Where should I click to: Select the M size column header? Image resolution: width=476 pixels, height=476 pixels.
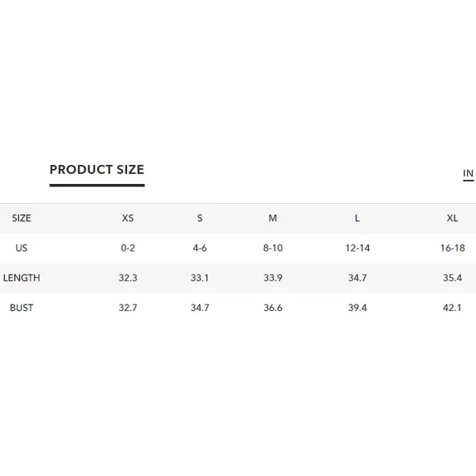point(273,218)
